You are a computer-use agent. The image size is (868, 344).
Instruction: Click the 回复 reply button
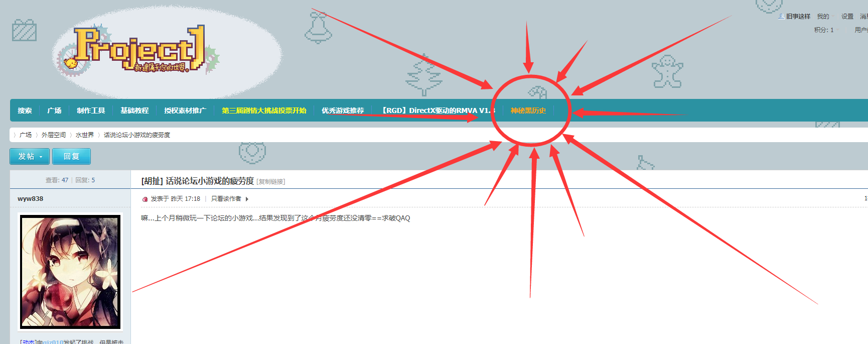click(x=72, y=157)
